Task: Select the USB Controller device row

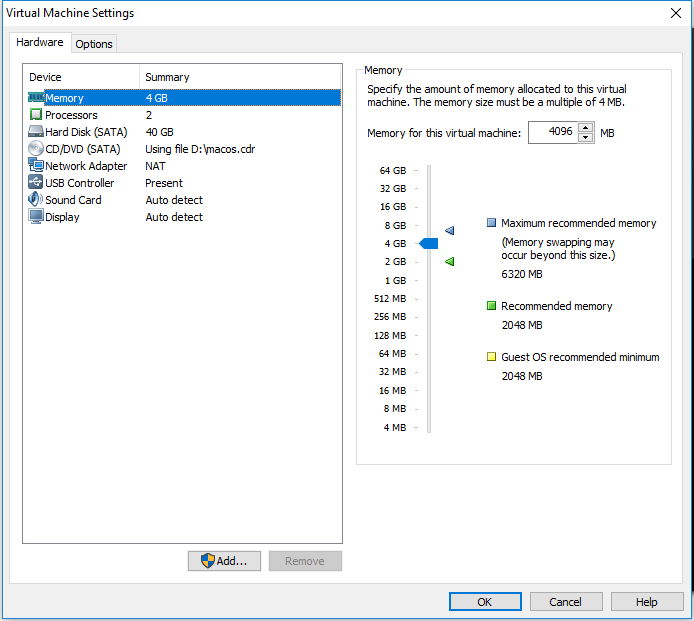Action: 184,183
